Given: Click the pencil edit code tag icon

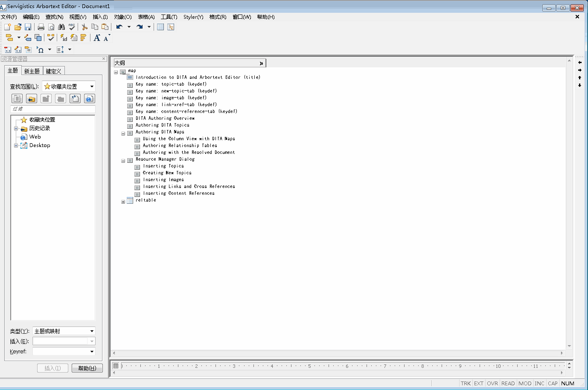Looking at the screenshot, I should (18, 50).
